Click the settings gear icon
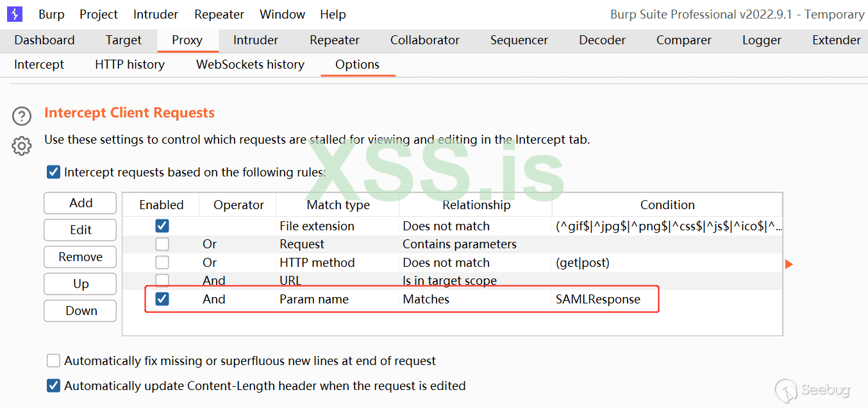 [22, 146]
